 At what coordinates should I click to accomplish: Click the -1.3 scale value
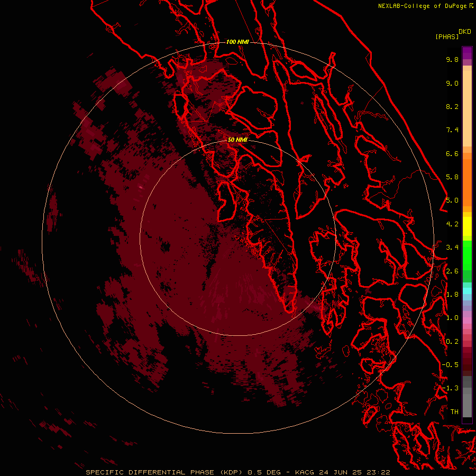[450, 388]
